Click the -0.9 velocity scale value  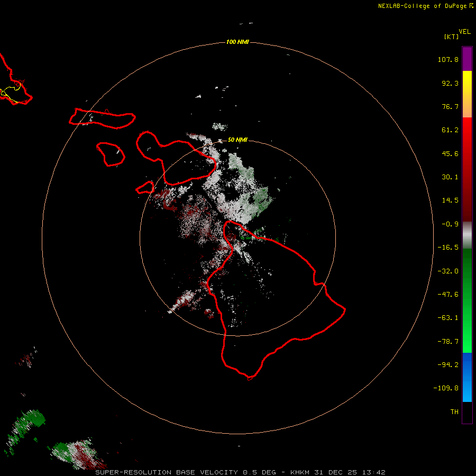click(x=450, y=224)
